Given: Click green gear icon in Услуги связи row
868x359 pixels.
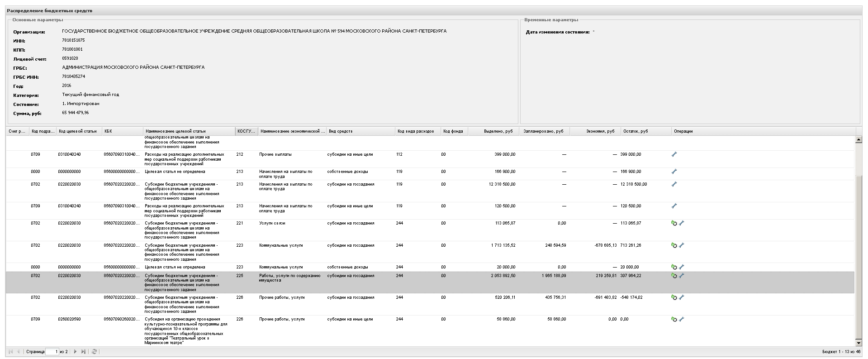Looking at the screenshot, I should [674, 223].
